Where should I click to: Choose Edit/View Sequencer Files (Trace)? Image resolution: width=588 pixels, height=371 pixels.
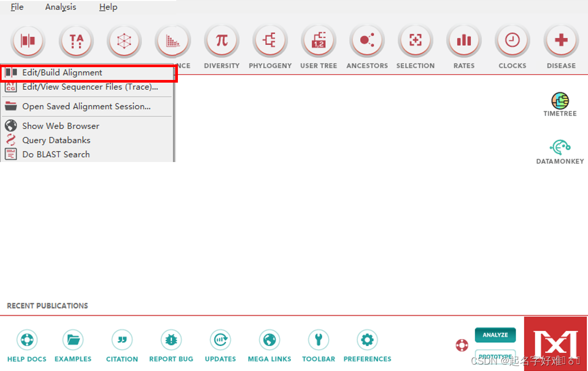tap(87, 87)
